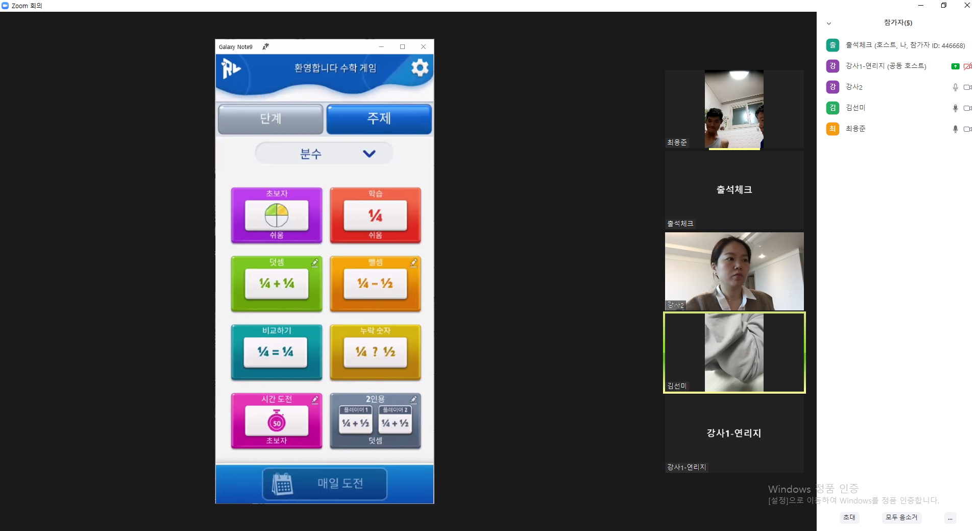Toggle microphone for 강사2

coord(955,87)
